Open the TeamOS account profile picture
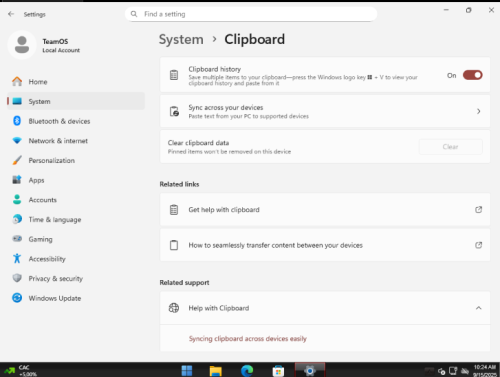Image resolution: width=500 pixels, height=377 pixels. (22, 45)
